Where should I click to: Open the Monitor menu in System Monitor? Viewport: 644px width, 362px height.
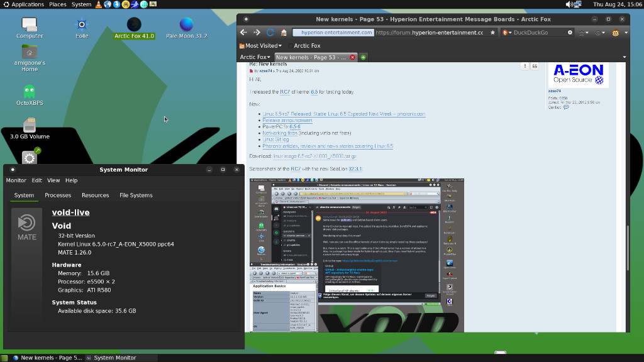(16, 180)
